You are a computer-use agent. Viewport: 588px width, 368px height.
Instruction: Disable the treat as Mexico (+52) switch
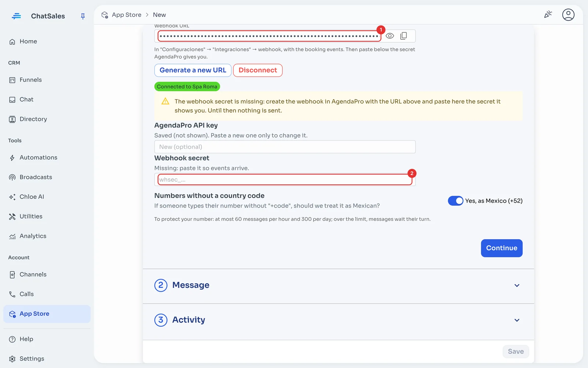455,201
